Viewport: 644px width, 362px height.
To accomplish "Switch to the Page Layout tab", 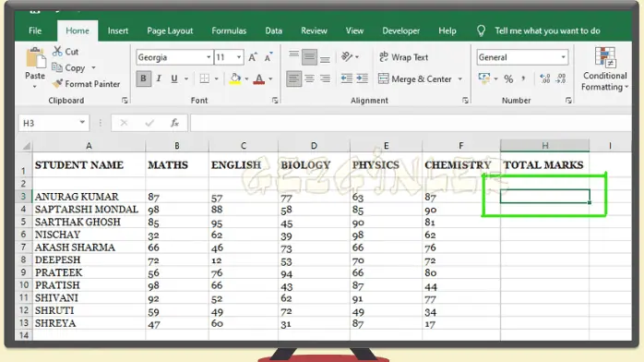I will point(170,30).
